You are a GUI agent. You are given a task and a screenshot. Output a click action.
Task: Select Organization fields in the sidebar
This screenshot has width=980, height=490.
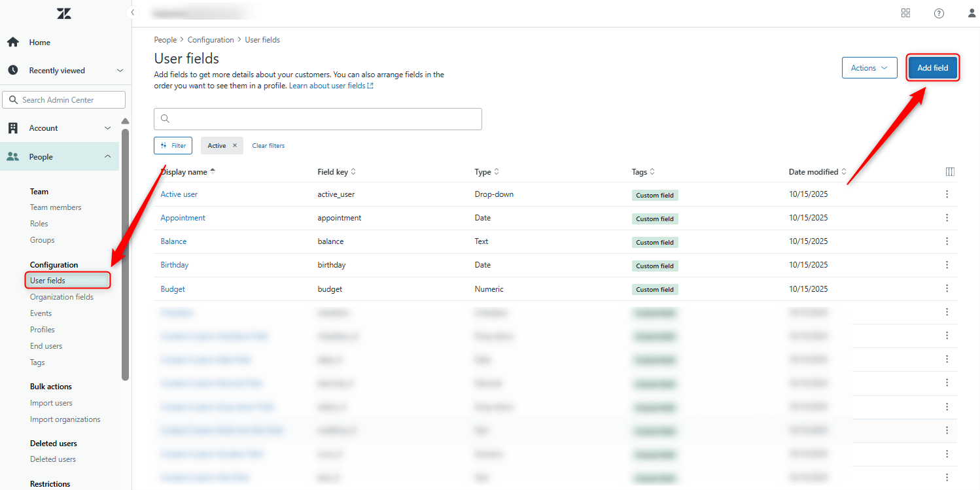click(x=61, y=296)
